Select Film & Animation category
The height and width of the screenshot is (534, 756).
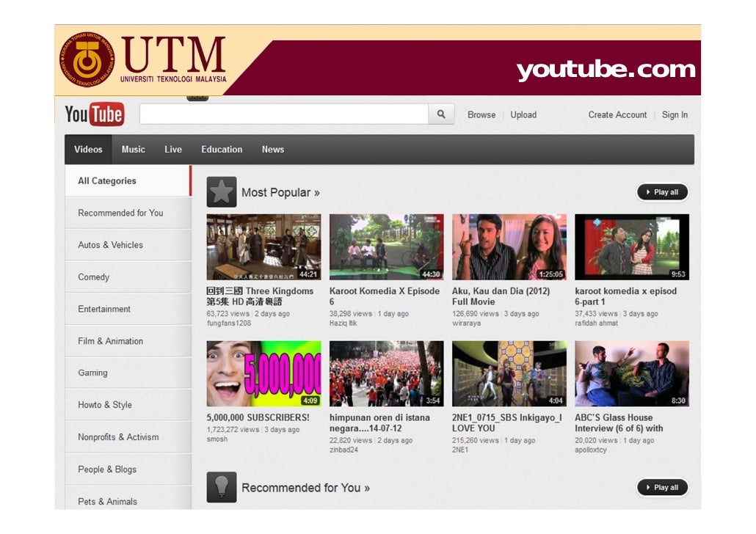coord(128,341)
